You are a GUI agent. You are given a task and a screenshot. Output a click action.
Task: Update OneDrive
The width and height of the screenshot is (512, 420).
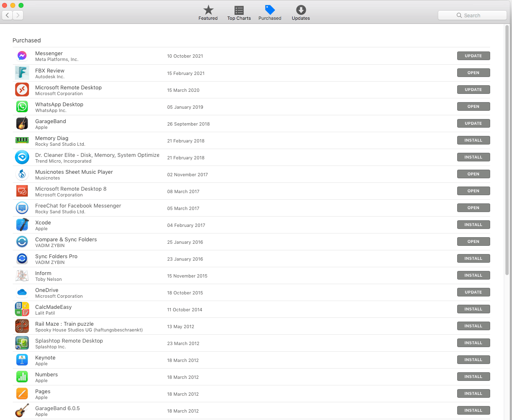[x=473, y=292]
